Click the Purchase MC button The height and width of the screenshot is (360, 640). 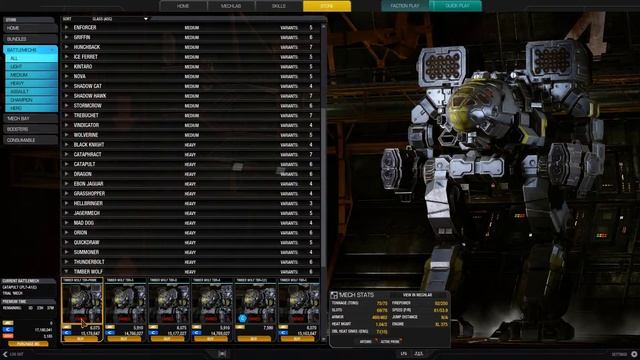tap(28, 344)
